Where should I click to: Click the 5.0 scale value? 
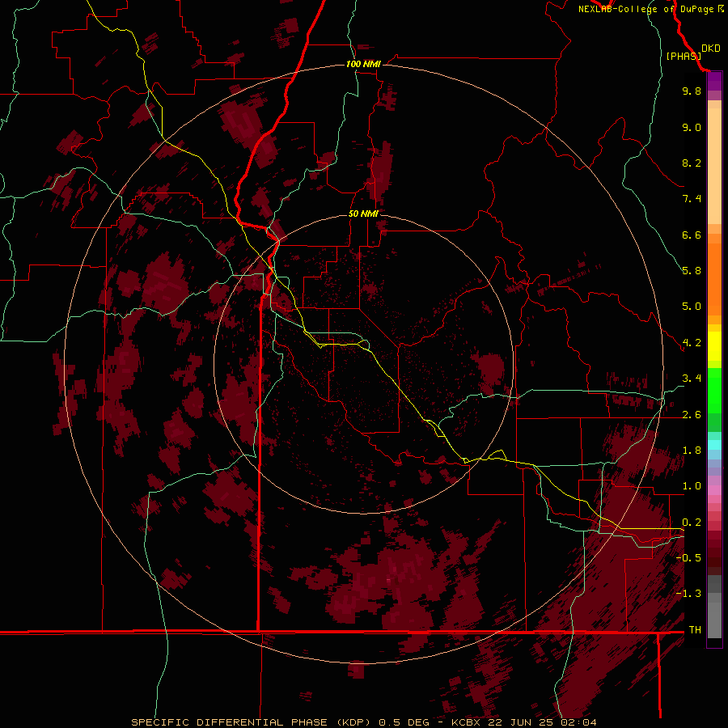(x=692, y=307)
